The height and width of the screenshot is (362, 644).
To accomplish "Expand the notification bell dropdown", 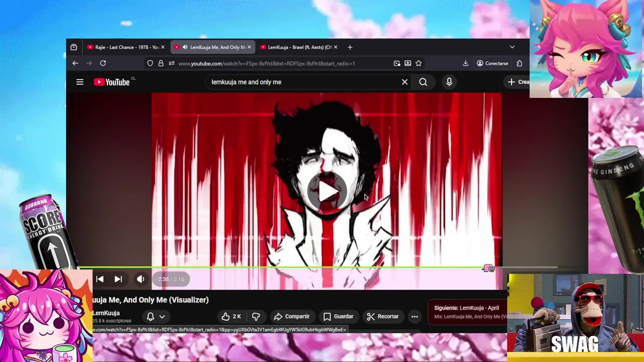I will point(155,316).
